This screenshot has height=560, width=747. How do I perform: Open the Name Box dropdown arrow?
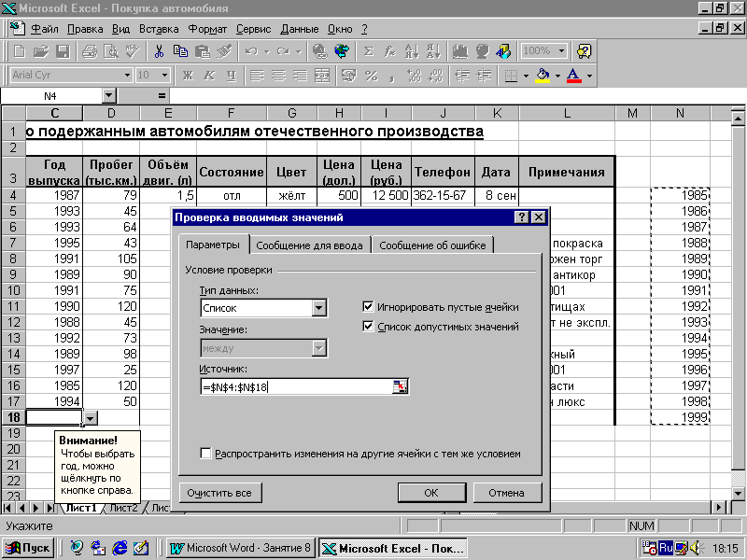point(109,96)
